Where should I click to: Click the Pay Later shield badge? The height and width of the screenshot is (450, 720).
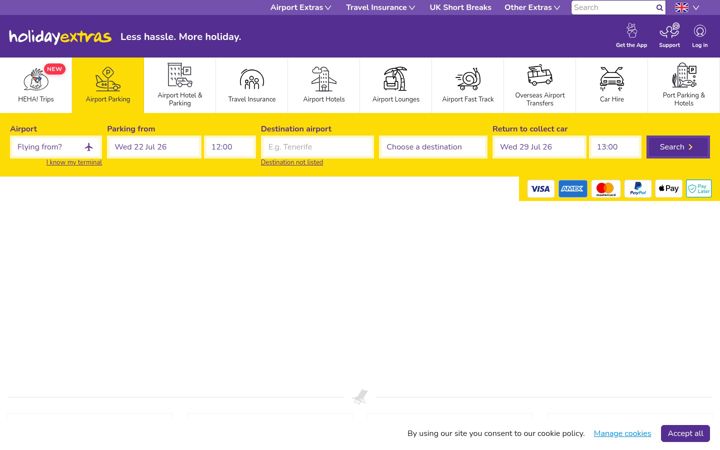699,189
